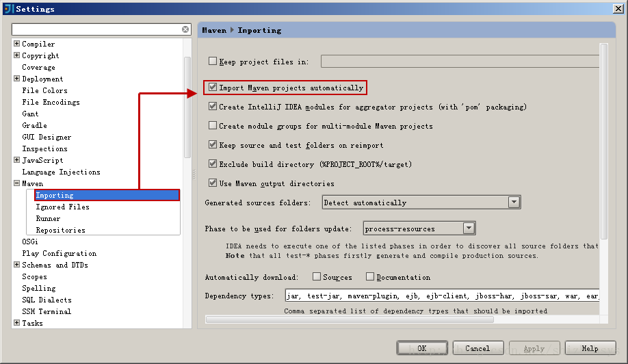Viewport: 628px width, 364px height.
Task: Click the Cancel button
Action: [x=477, y=348]
